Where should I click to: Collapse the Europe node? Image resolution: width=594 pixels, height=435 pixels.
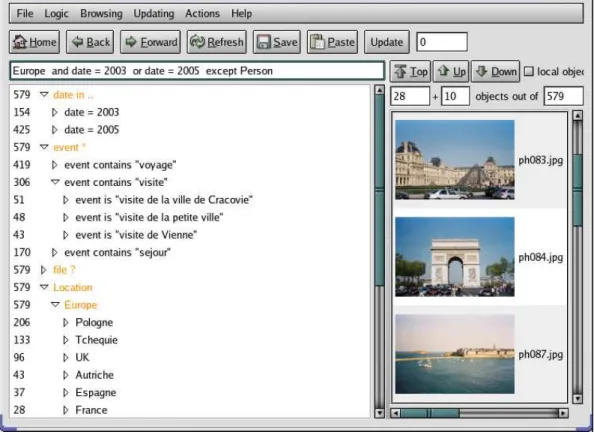(55, 305)
